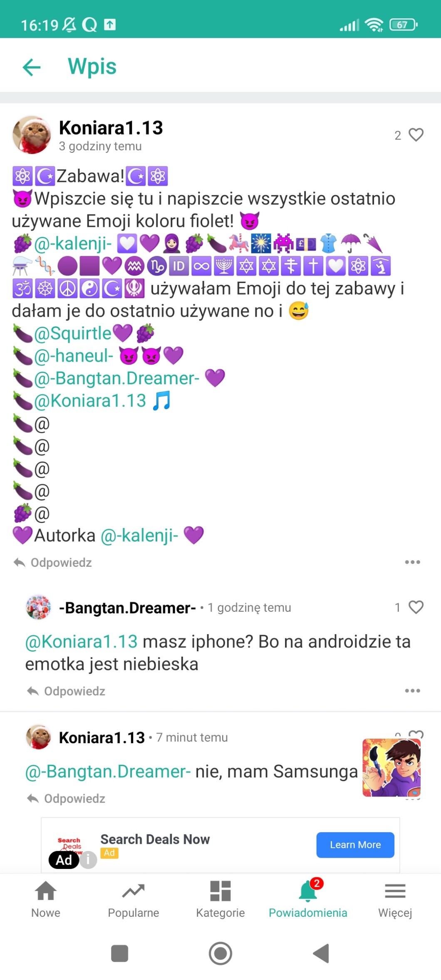
Task: Reply to the main post via Odpowiedz
Action: 52,563
